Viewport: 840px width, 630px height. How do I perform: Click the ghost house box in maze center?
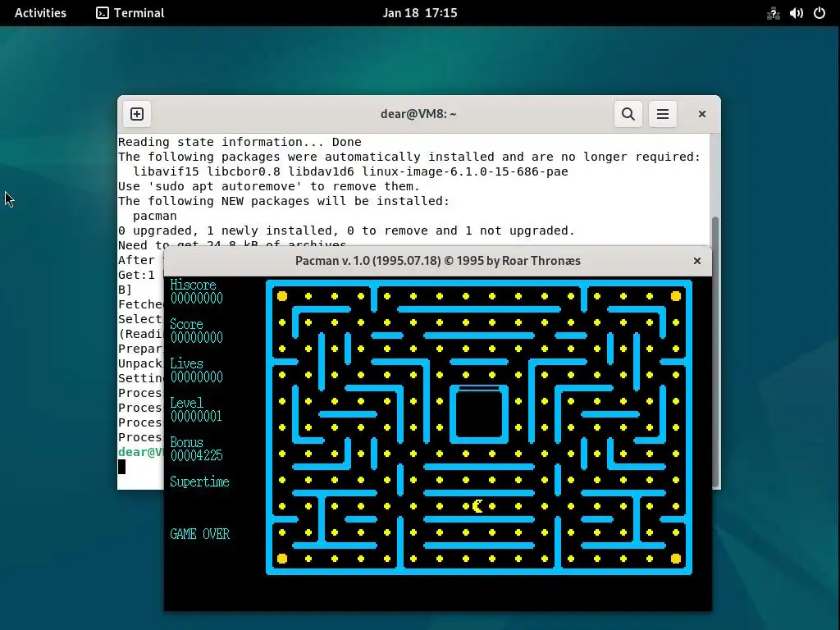tap(479, 414)
